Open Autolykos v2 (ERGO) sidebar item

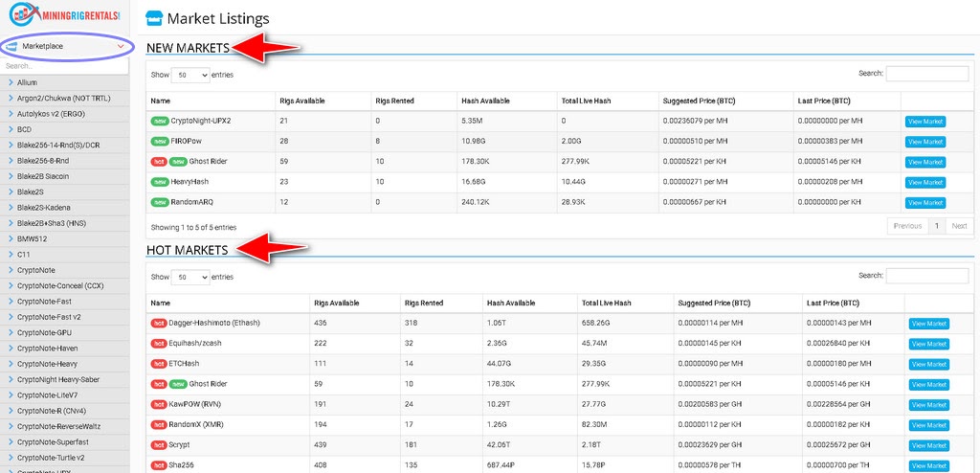point(65,114)
